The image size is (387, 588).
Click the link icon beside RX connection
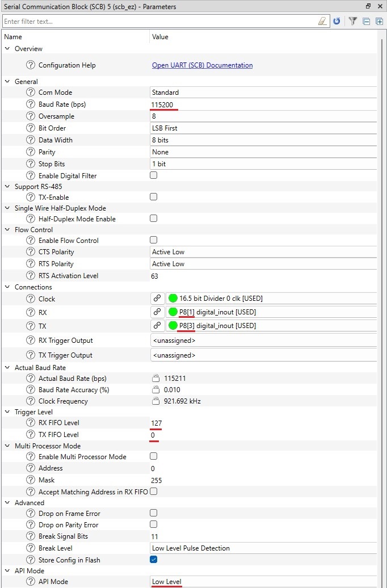tap(158, 312)
